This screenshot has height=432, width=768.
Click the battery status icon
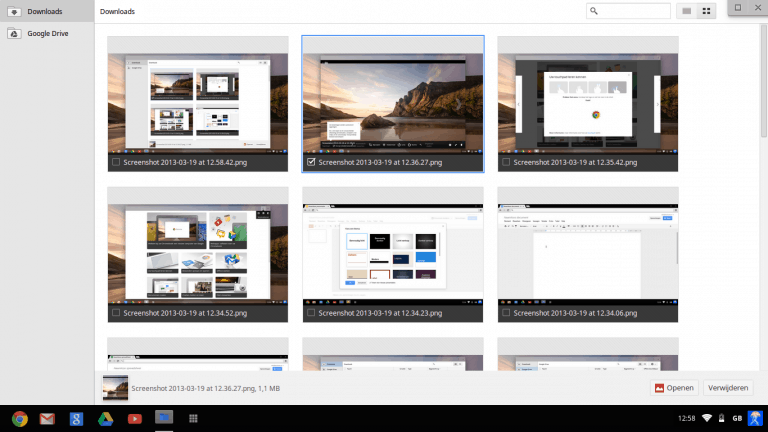tap(721, 418)
